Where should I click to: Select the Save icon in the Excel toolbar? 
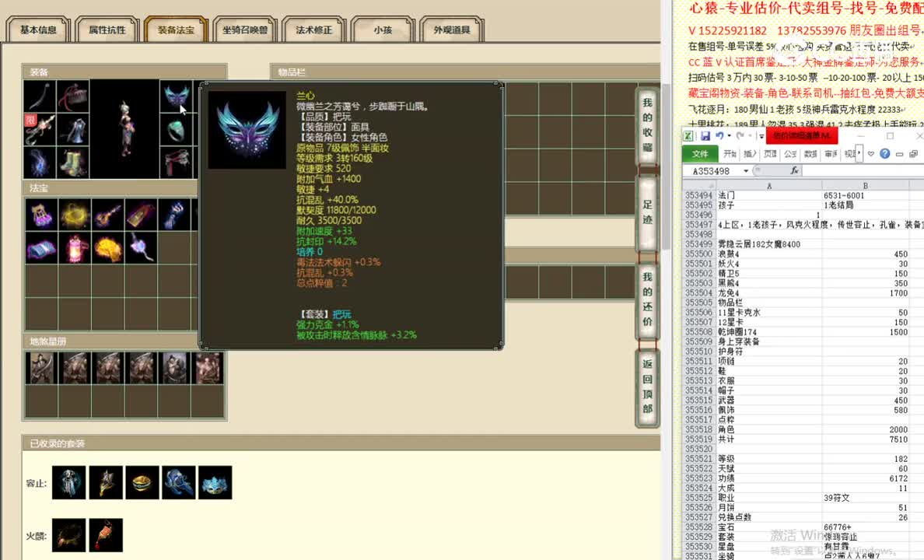click(x=705, y=136)
